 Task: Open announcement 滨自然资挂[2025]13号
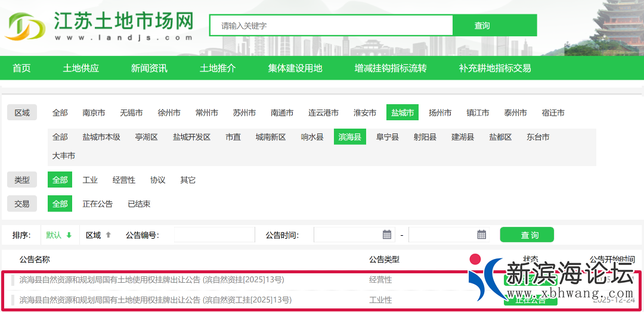pos(151,279)
